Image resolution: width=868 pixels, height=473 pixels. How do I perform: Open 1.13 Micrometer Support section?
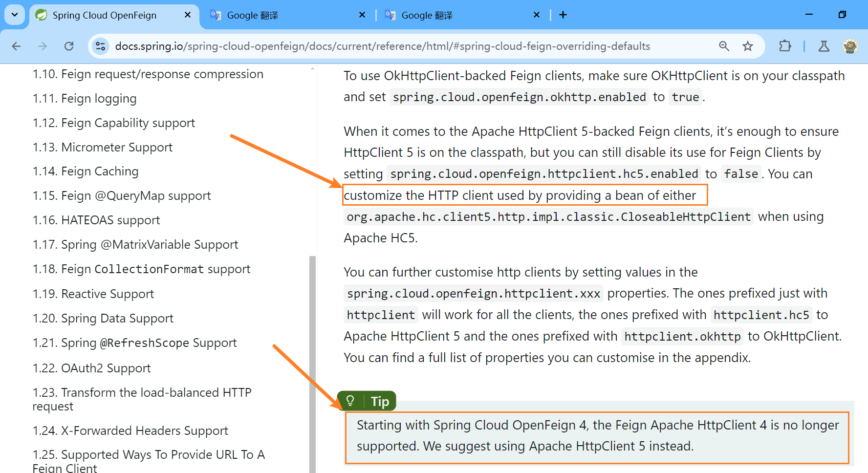(102, 148)
